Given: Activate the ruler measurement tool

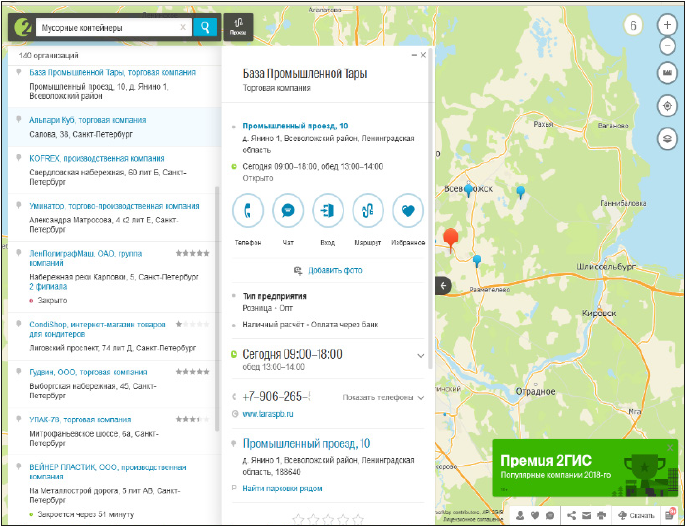Looking at the screenshot, I should pos(667,72).
